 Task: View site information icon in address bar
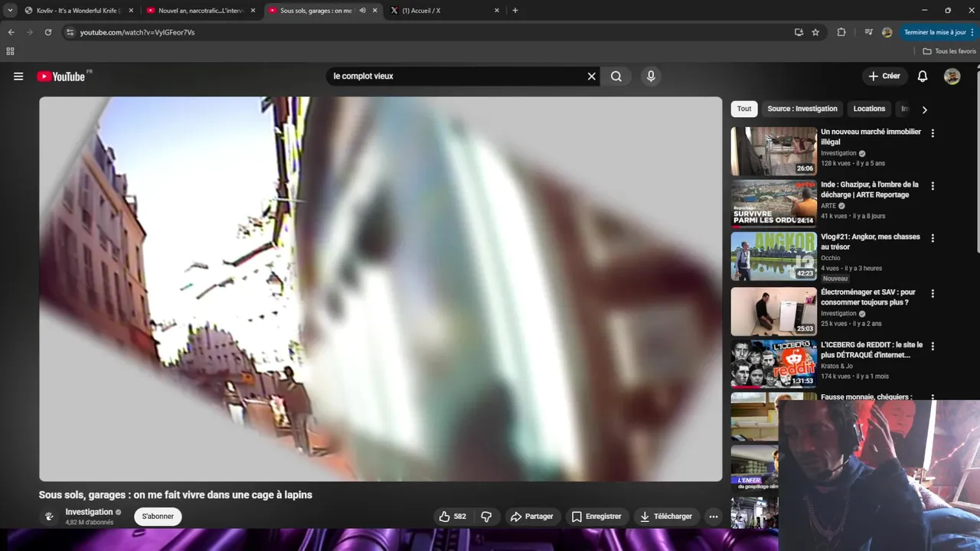click(x=70, y=32)
